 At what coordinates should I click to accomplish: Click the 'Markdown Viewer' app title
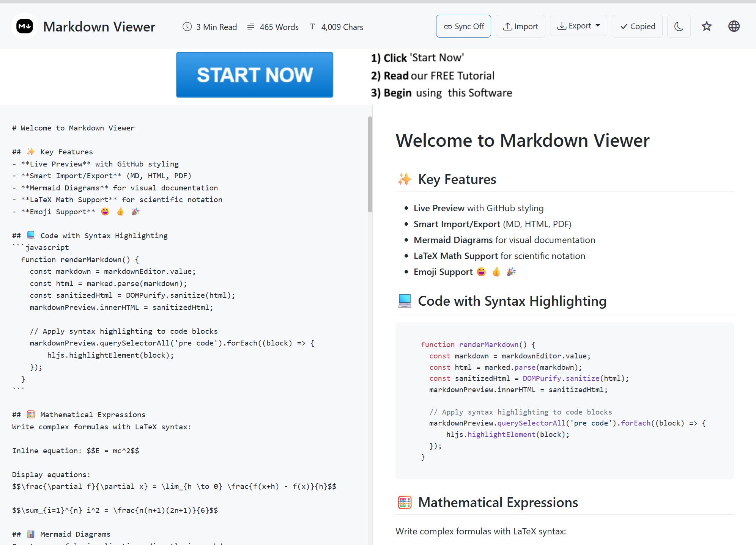click(x=99, y=27)
